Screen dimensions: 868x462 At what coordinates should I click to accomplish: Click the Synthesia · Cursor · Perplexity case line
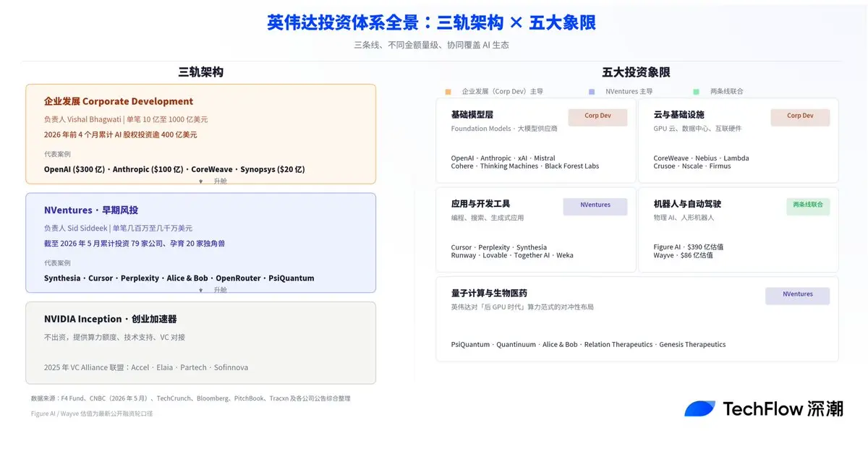pos(179,278)
